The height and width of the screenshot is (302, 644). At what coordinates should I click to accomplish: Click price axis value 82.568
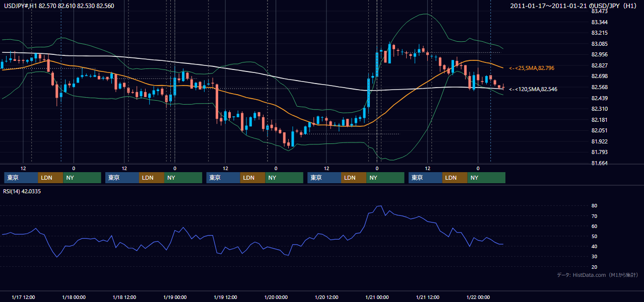click(600, 87)
